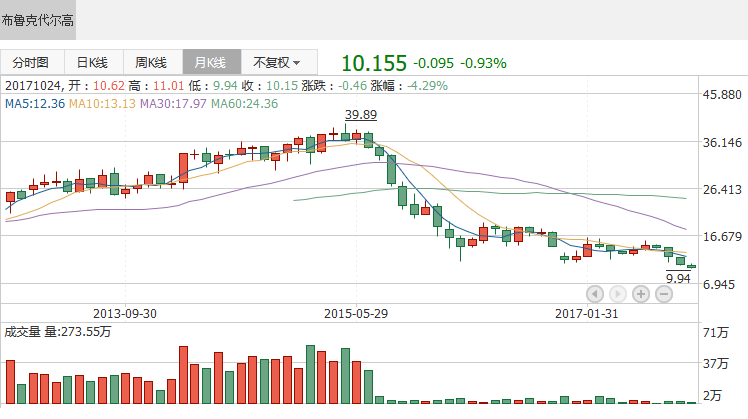Image resolution: width=748 pixels, height=419 pixels.
Task: Click the 涨幅 -4.29% value
Action: [x=427, y=86]
